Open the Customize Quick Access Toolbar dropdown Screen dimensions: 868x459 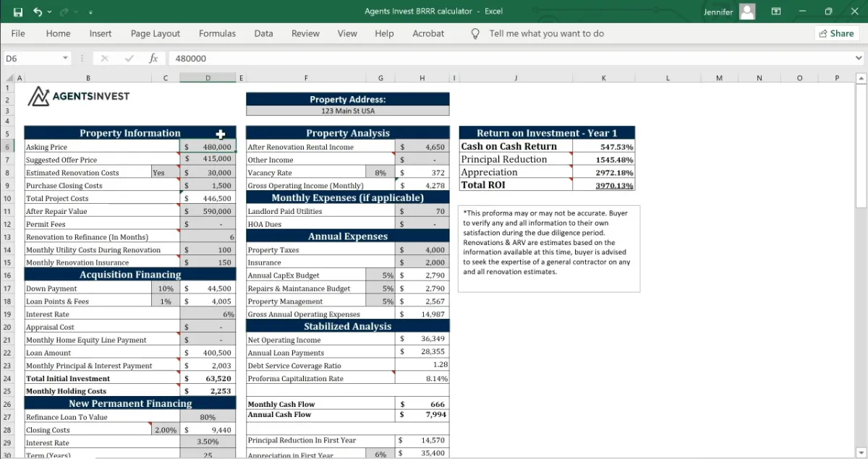(x=90, y=12)
